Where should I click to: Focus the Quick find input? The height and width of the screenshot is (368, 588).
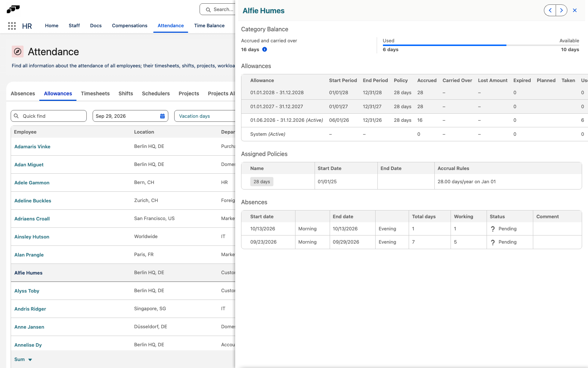click(49, 116)
